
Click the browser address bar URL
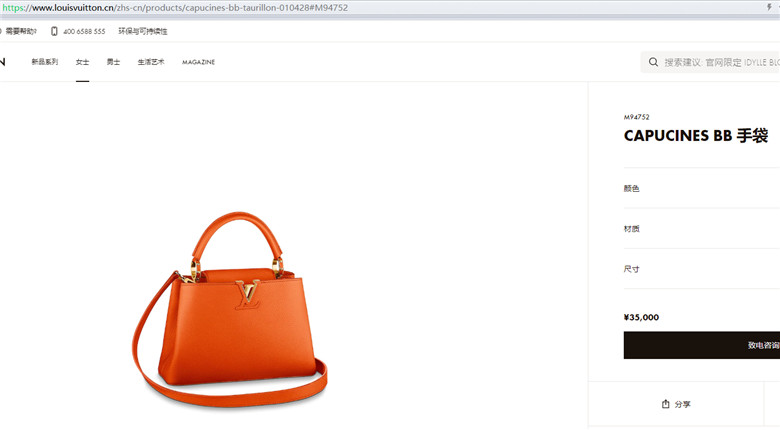click(175, 8)
